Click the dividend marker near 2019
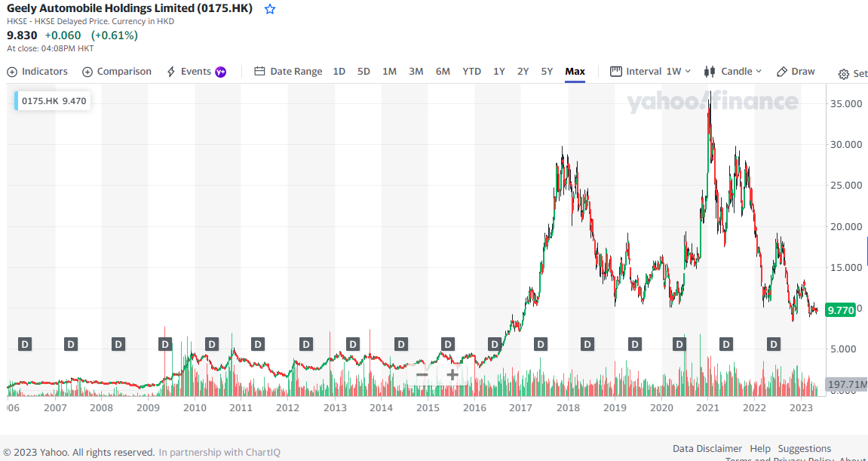 pos(634,344)
